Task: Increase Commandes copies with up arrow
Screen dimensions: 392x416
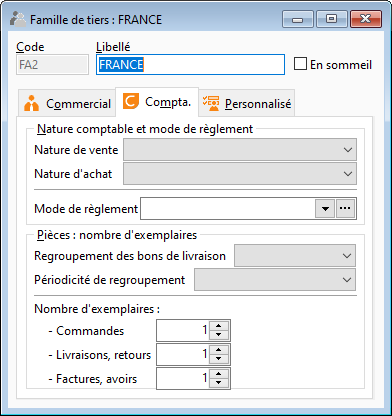Action: (219, 326)
